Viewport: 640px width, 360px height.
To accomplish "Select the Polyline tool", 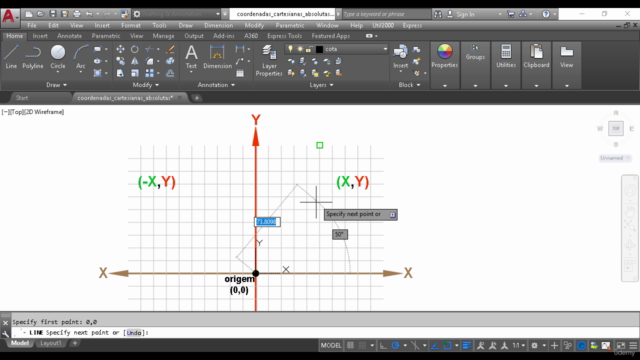I will coord(33,57).
